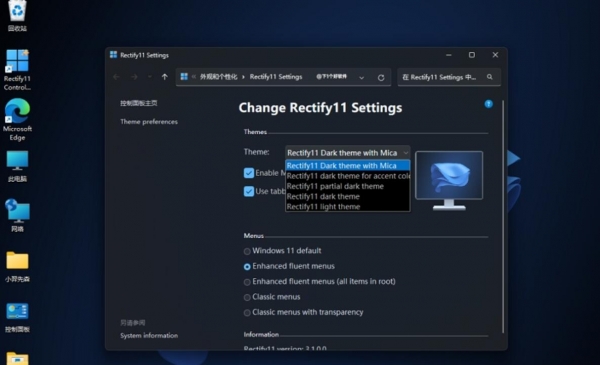Open System information link

pos(149,336)
